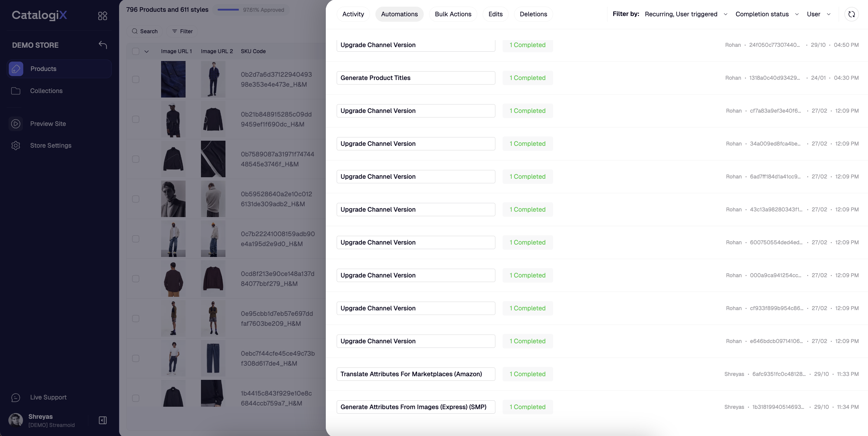Open Collections folder in sidebar

(x=46, y=91)
